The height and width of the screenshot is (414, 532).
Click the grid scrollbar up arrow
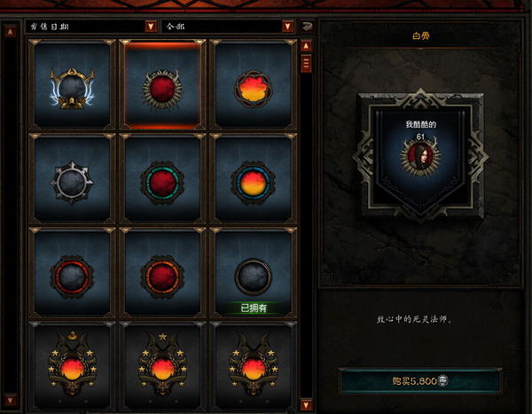coord(306,46)
